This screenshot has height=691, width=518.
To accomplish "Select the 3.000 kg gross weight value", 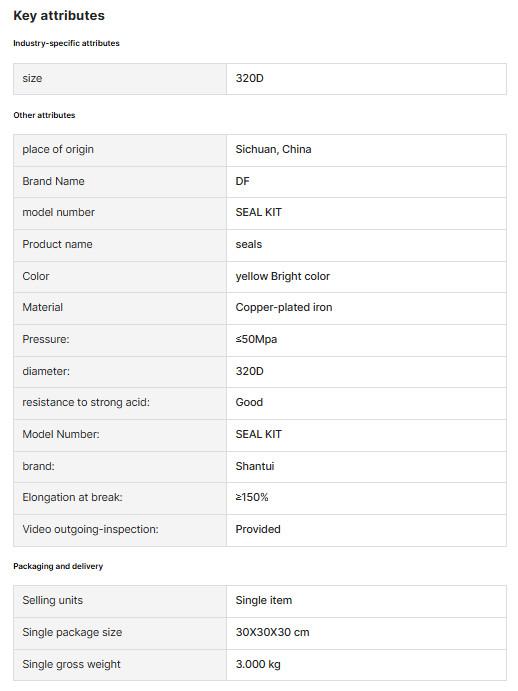I will [x=258, y=664].
